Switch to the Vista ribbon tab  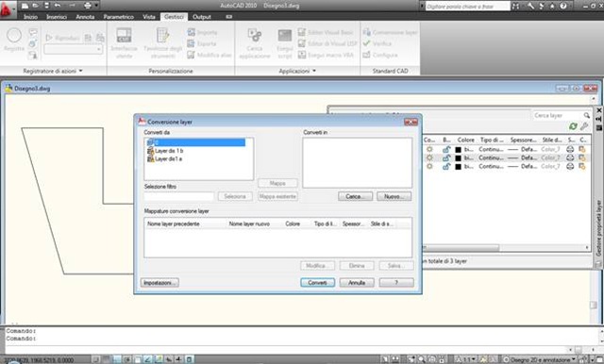[x=149, y=17]
